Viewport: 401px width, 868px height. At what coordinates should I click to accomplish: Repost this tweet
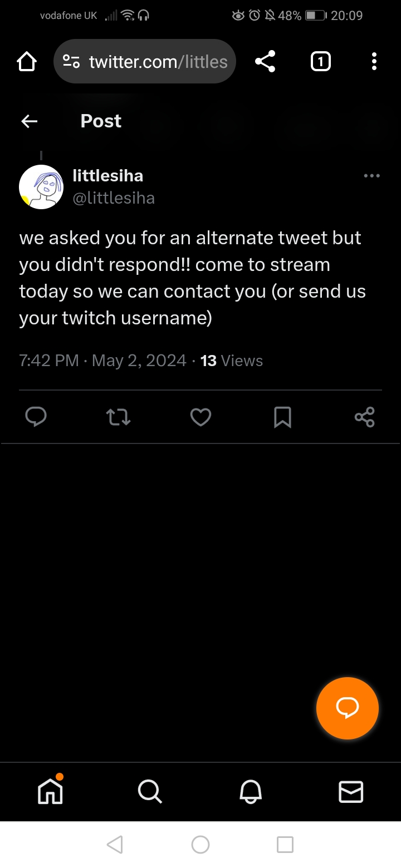(118, 417)
